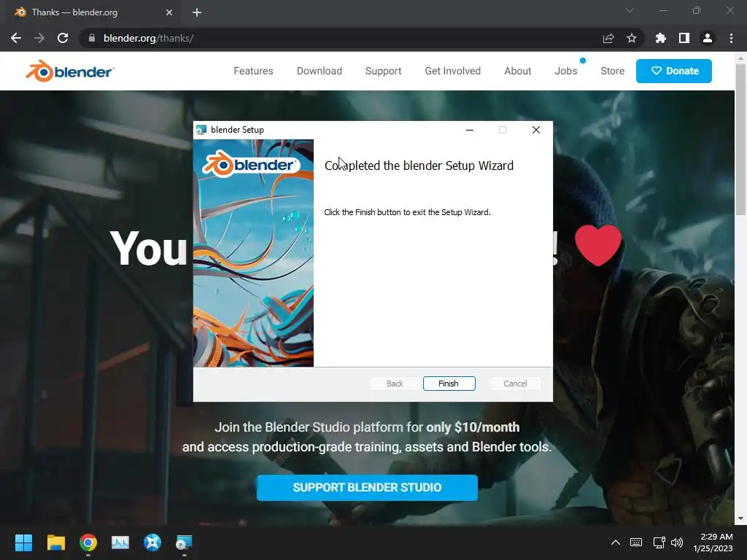Open the Chrome profile icon

[708, 38]
